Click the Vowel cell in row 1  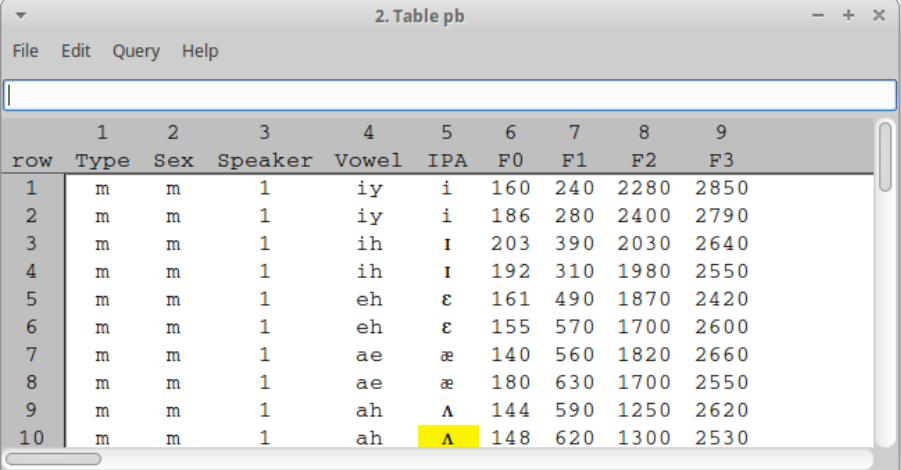pos(369,188)
